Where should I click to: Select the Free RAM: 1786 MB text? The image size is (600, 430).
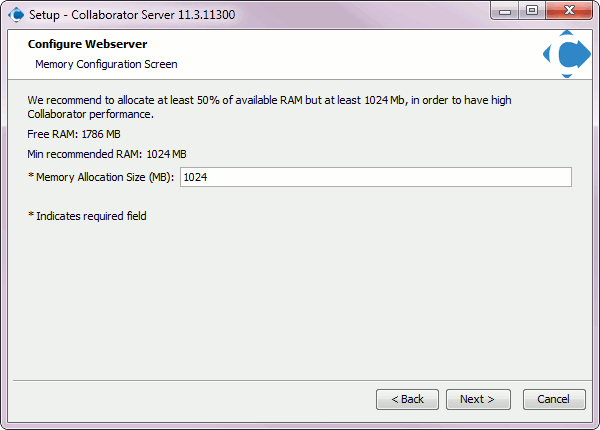(74, 134)
